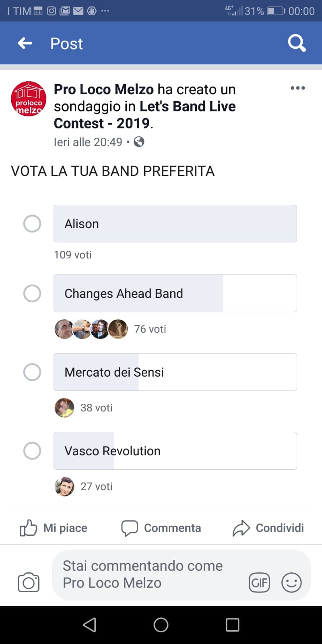Open search with magnifier icon
The height and width of the screenshot is (644, 322).
tap(297, 43)
